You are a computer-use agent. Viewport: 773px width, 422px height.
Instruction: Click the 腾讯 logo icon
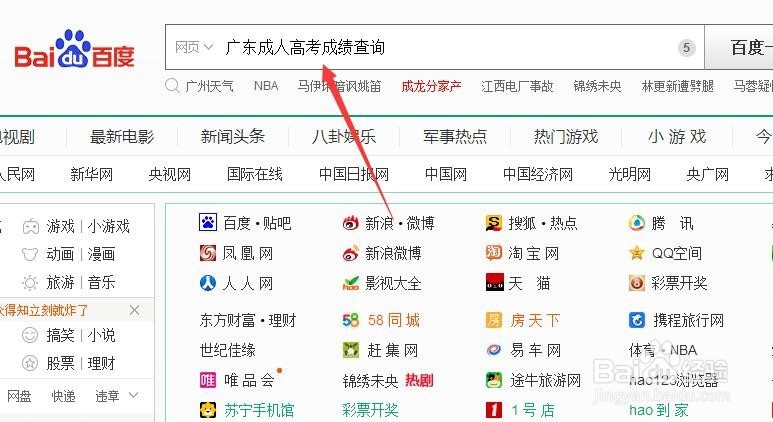636,223
